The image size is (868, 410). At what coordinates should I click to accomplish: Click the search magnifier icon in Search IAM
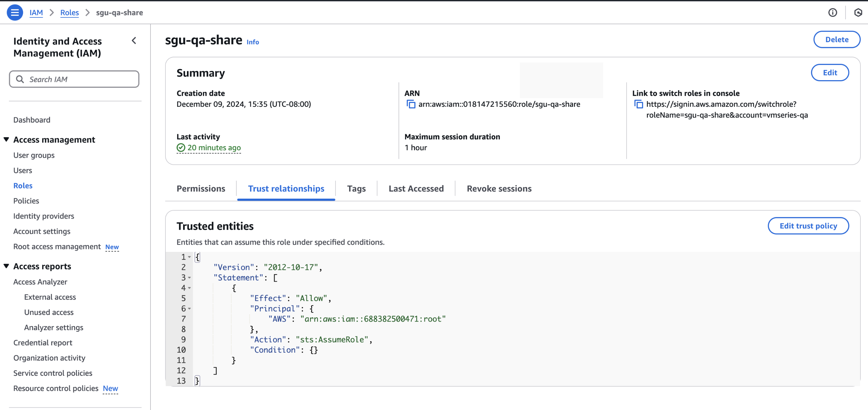coord(20,79)
